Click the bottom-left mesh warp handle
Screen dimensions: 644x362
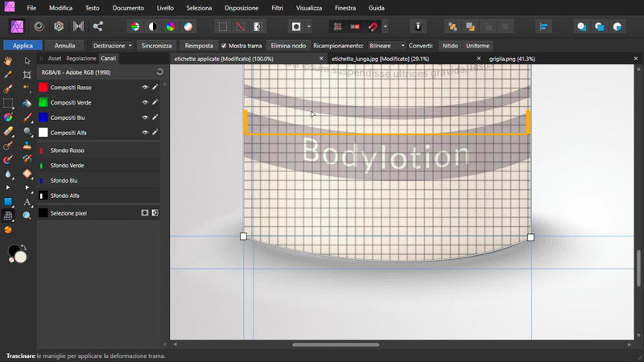(244, 237)
